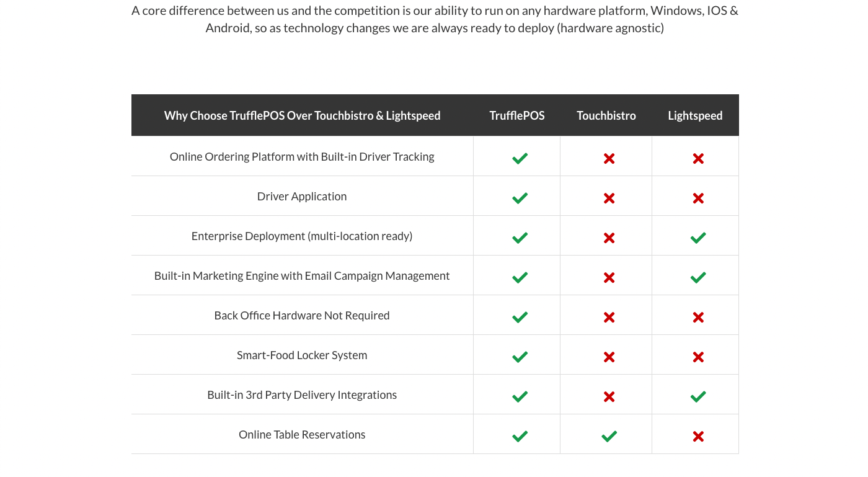
Task: Click Touchbistro green check for Online Table Reservations
Action: coord(609,436)
